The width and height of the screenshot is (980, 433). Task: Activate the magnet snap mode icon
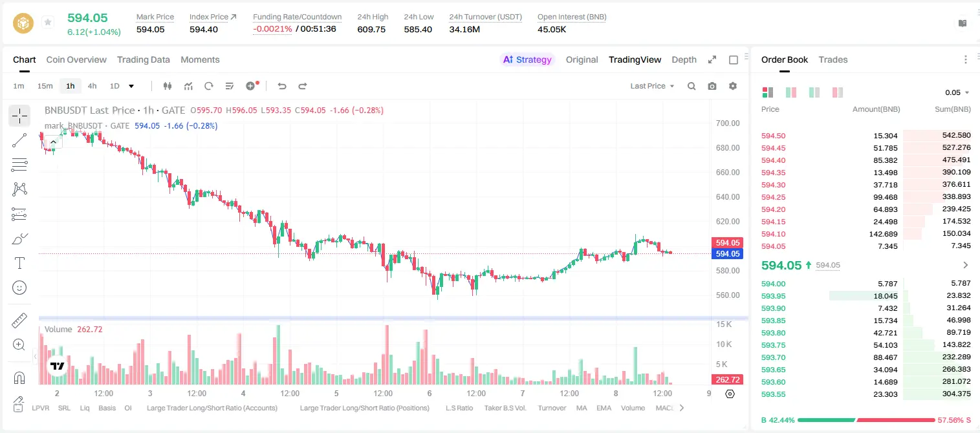19,378
